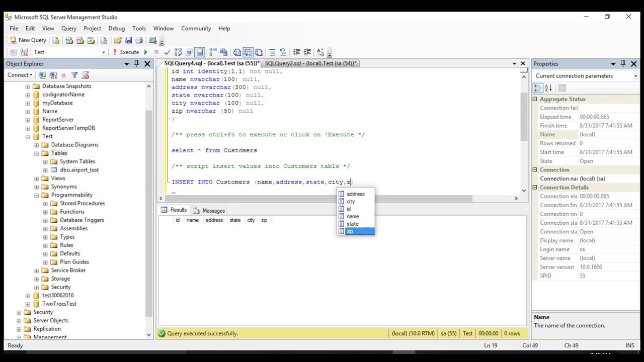Click the address column header in Results
Viewport: 644px width, 362px height.
coord(214,220)
